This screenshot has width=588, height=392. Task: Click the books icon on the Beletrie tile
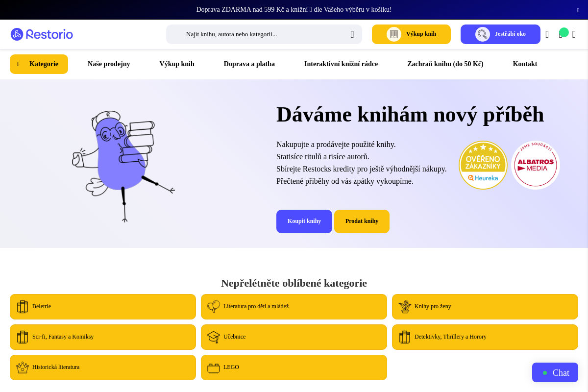click(23, 306)
